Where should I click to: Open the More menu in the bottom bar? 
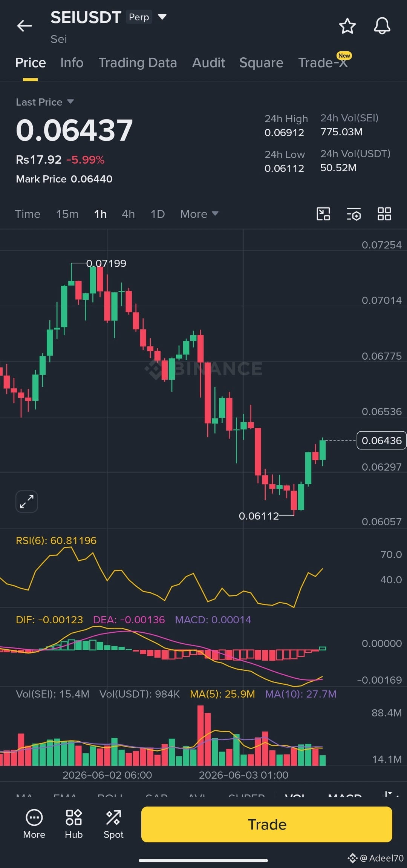pyautogui.click(x=34, y=825)
